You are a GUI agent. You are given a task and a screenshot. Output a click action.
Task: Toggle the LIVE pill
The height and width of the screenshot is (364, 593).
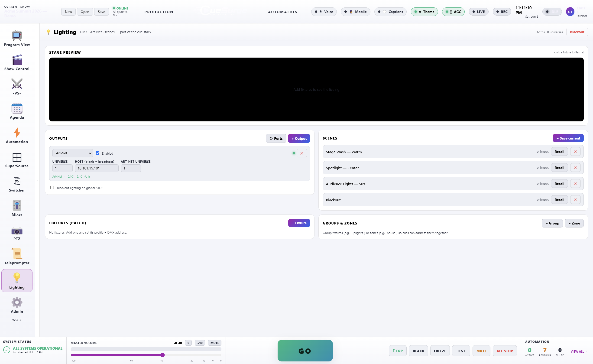478,12
